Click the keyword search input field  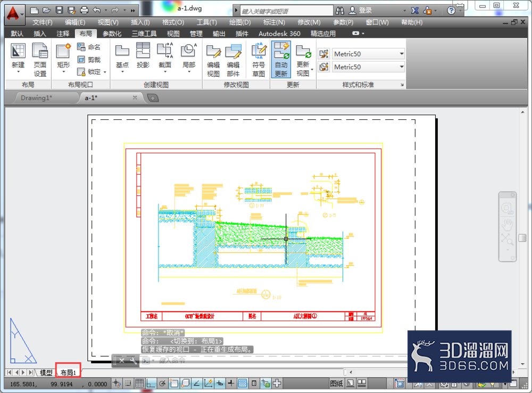pyautogui.click(x=287, y=11)
